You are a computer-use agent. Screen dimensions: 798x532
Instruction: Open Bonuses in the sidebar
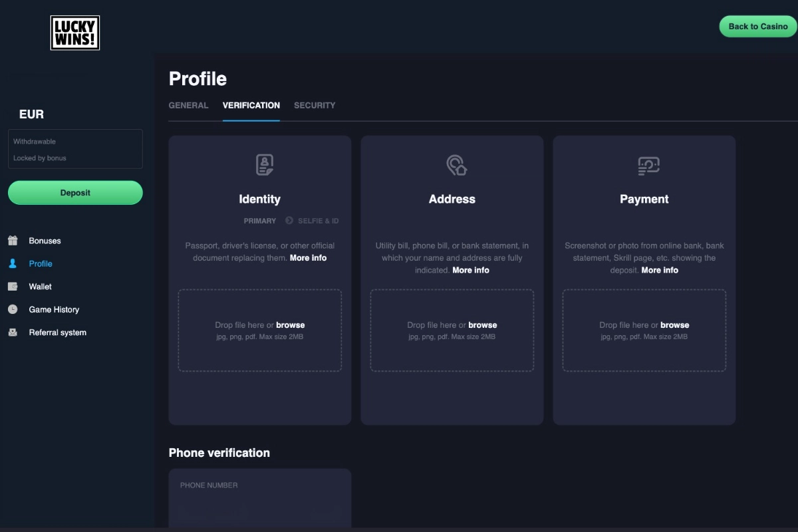click(x=45, y=241)
